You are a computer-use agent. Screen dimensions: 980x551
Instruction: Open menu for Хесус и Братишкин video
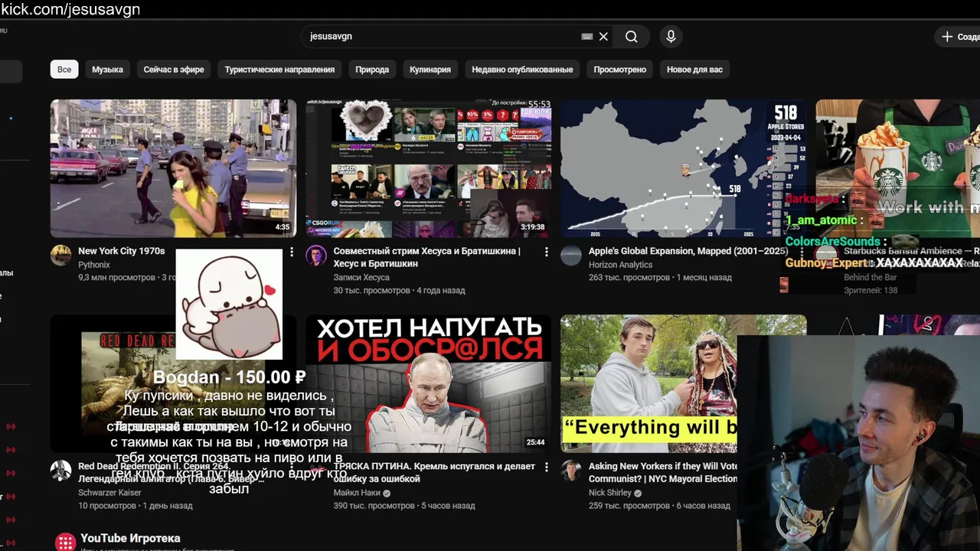pos(546,252)
